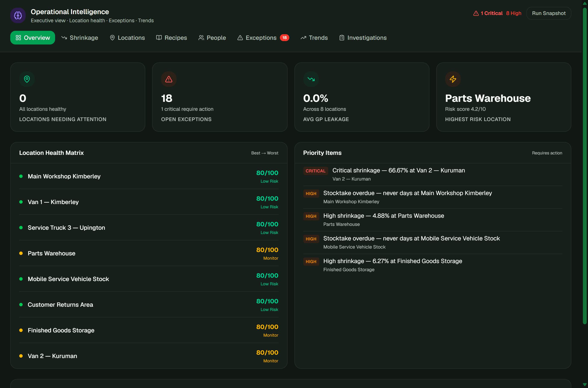Click the Monitor status under Parts Warehouse score

coord(271,258)
